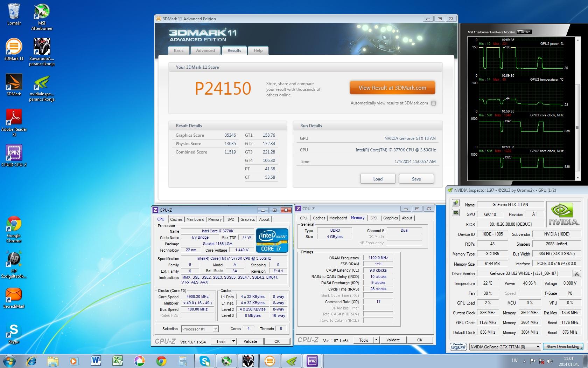The height and width of the screenshot is (368, 588).
Task: Click OK in CPU-Z memory window
Action: pos(420,340)
